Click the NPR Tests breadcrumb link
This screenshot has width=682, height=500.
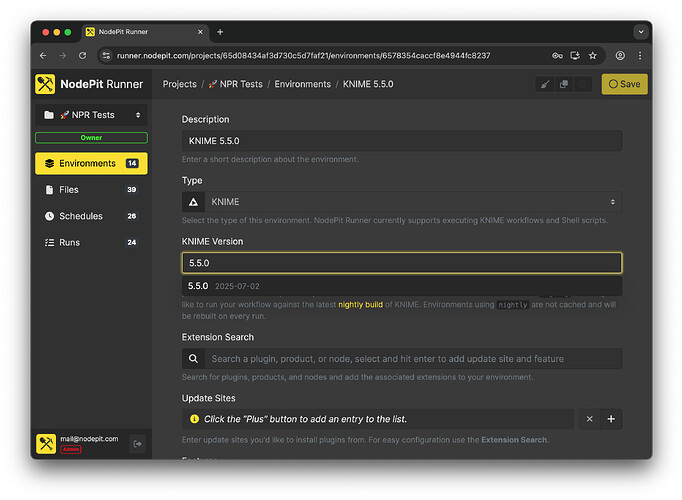point(235,84)
